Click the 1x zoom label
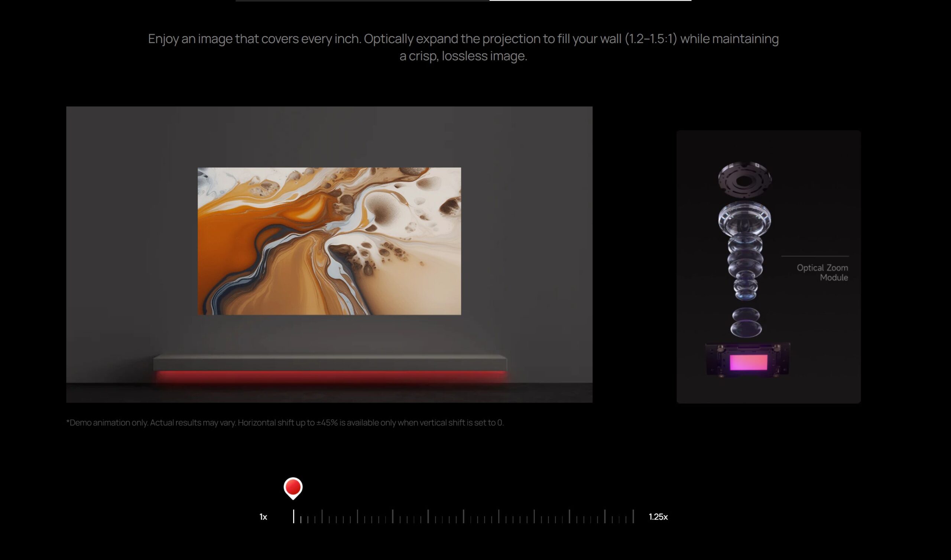The width and height of the screenshot is (951, 560). coord(263,517)
